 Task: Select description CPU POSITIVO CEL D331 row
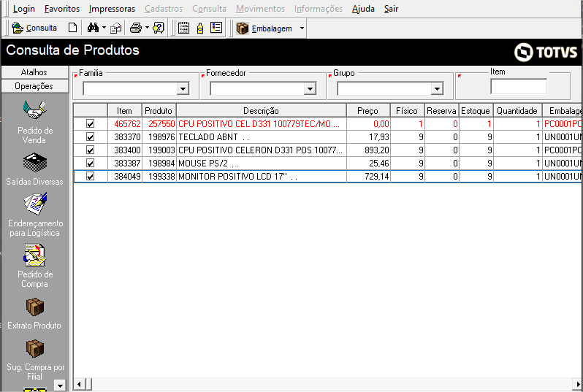(x=262, y=123)
